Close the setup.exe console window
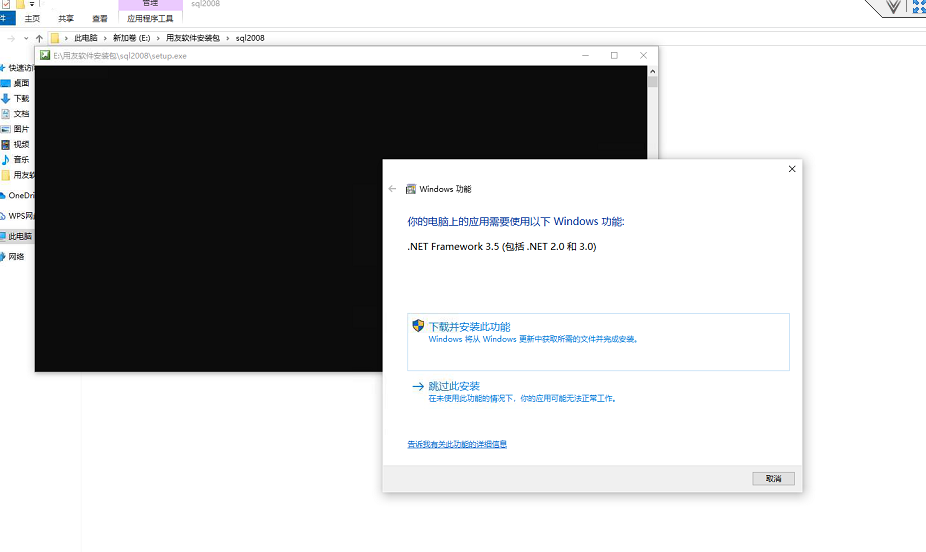 pos(643,55)
